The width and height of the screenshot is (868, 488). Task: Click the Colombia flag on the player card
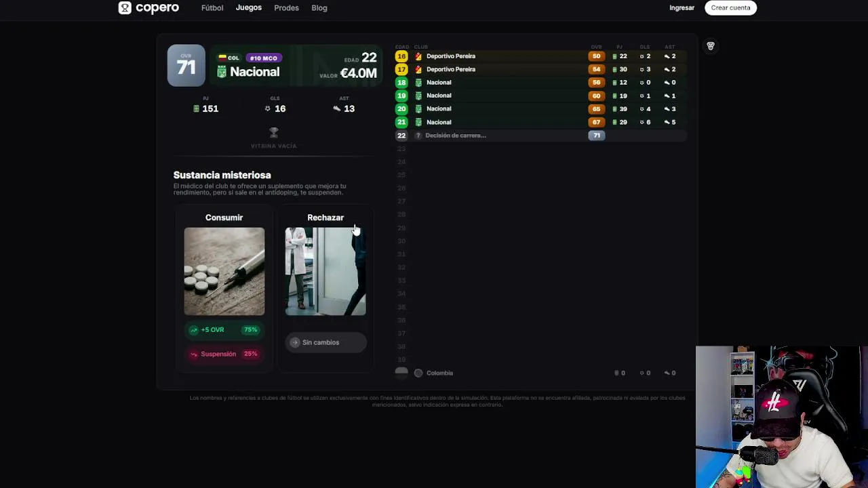click(x=222, y=58)
